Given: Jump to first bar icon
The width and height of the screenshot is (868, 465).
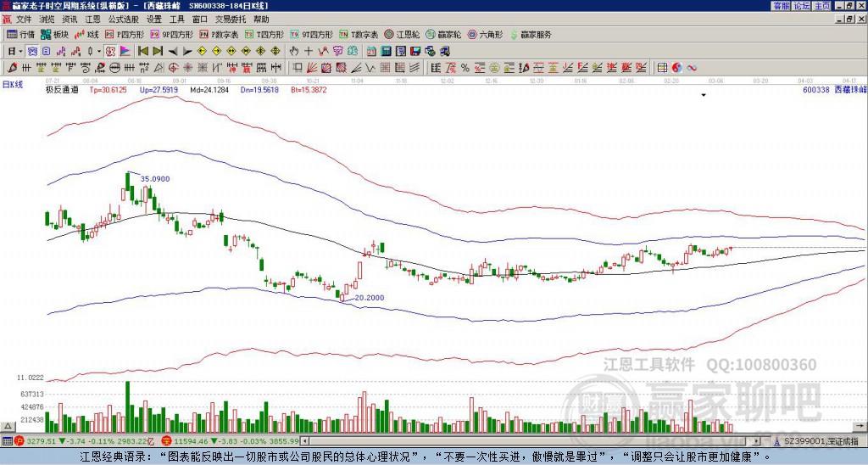Looking at the screenshot, I should pos(142,52).
